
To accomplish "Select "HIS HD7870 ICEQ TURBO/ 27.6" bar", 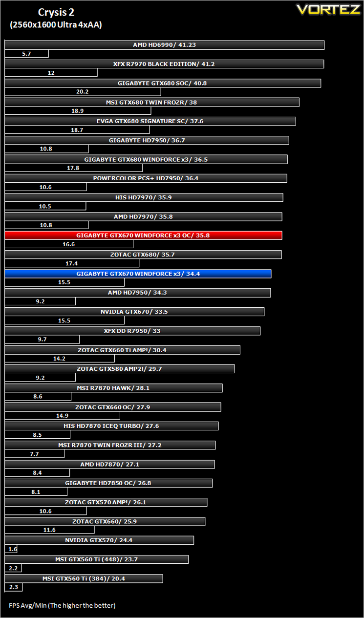I will point(111,426).
